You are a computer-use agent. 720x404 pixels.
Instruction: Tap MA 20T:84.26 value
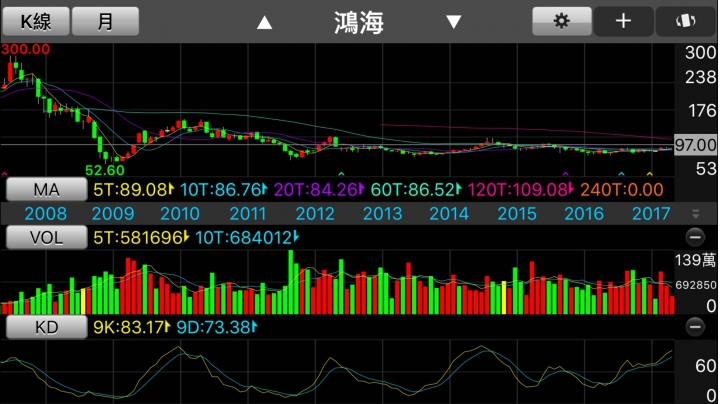point(319,190)
